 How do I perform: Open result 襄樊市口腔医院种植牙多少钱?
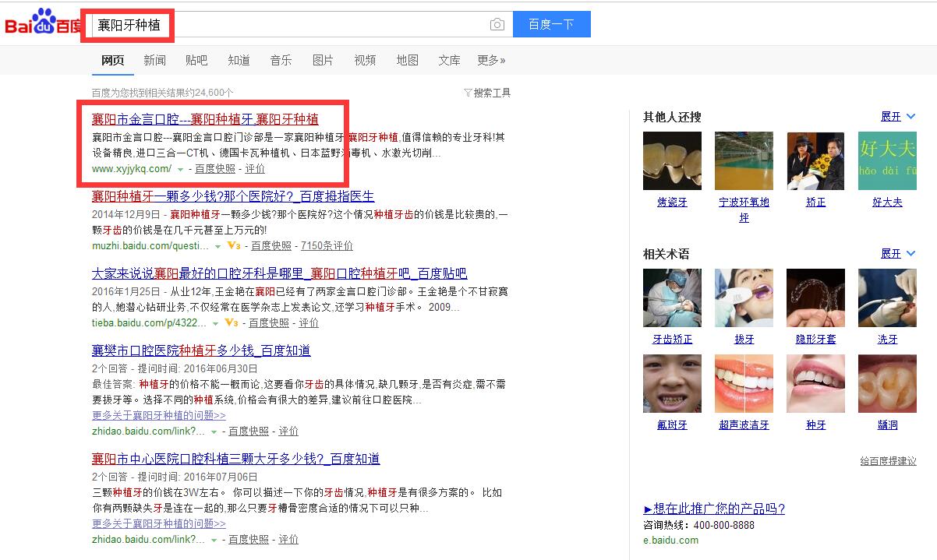coord(201,350)
